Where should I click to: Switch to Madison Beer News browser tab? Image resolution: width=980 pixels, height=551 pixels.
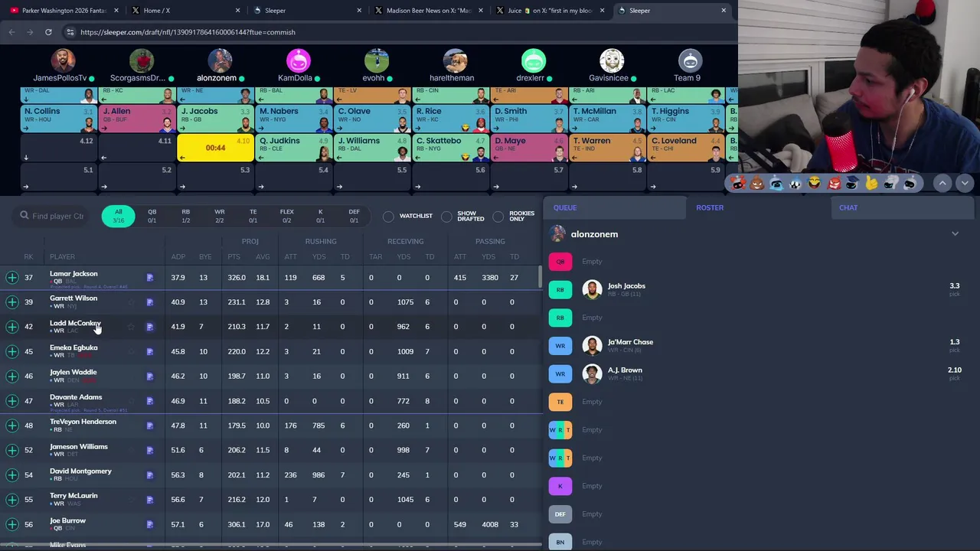click(x=428, y=11)
